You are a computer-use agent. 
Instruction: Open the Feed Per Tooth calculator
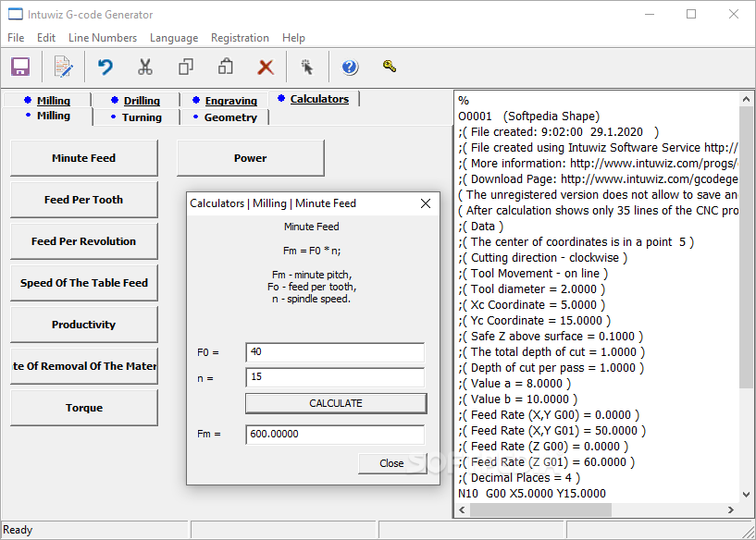(84, 200)
